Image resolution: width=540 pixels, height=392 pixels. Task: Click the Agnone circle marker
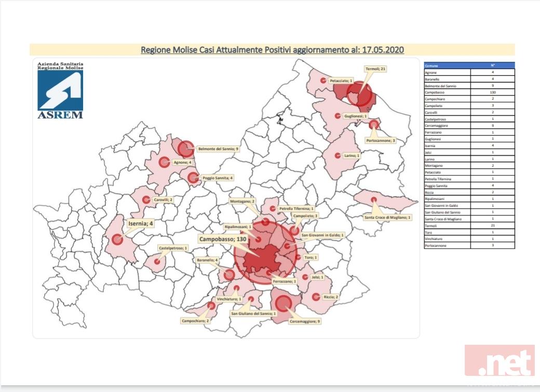(x=164, y=162)
